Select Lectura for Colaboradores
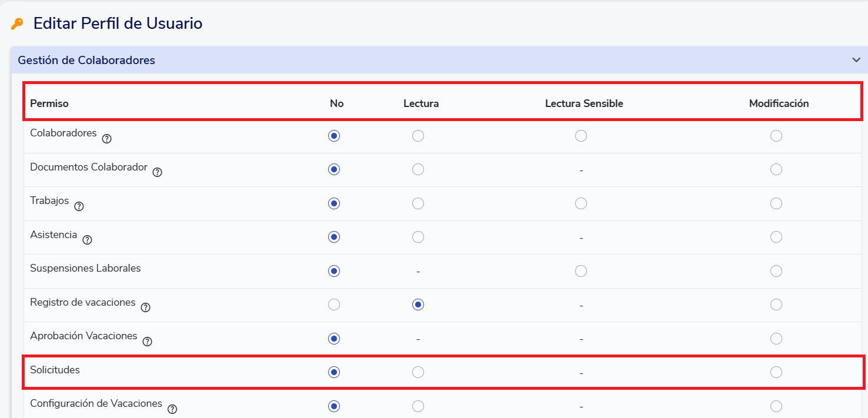Image resolution: width=868 pixels, height=418 pixels. (418, 136)
